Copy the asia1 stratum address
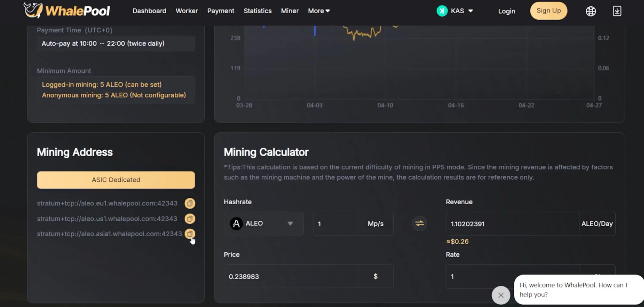The image size is (644, 307). (190, 234)
